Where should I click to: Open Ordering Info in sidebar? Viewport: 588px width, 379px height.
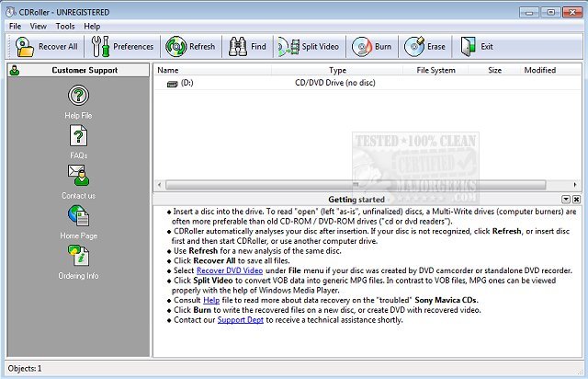pyautogui.click(x=78, y=256)
